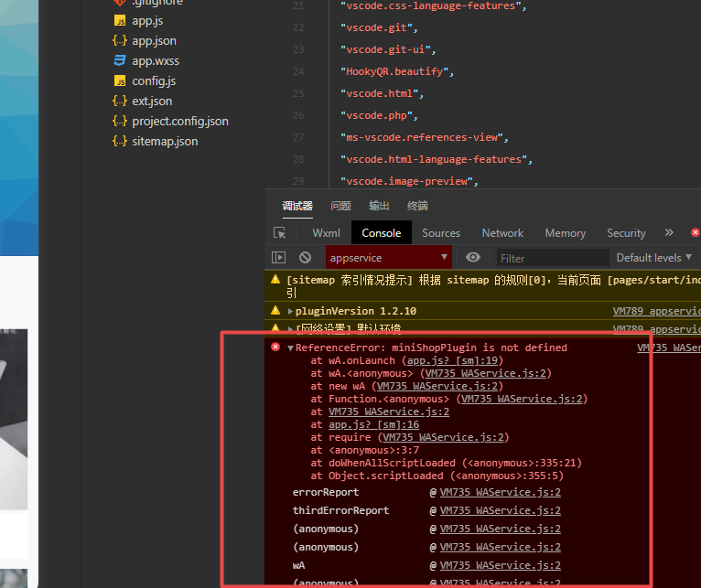701x588 pixels.
Task: Expand the pluginVersion 1.2.10 log entry
Action: pyautogui.click(x=290, y=312)
